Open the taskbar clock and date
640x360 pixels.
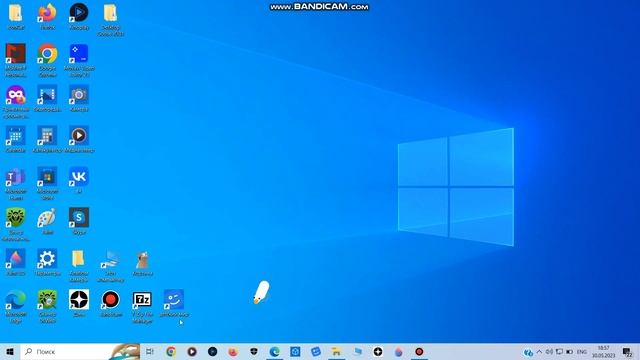tap(604, 351)
